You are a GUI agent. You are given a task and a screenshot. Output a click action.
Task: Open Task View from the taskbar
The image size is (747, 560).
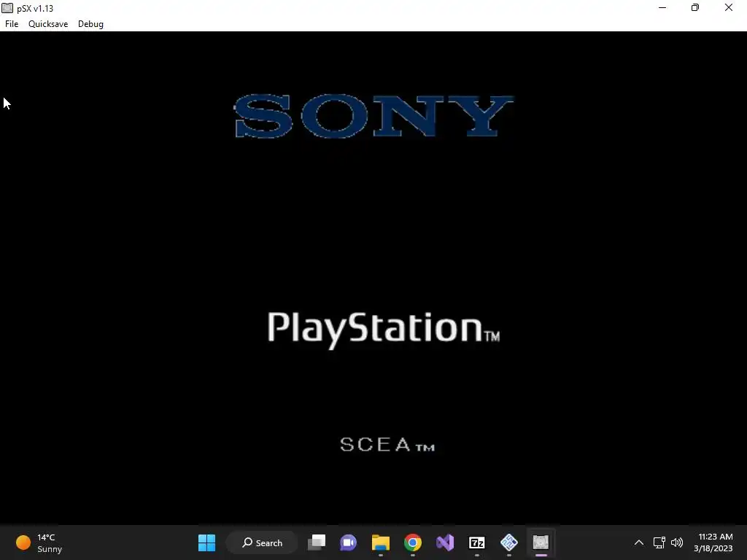(x=317, y=542)
